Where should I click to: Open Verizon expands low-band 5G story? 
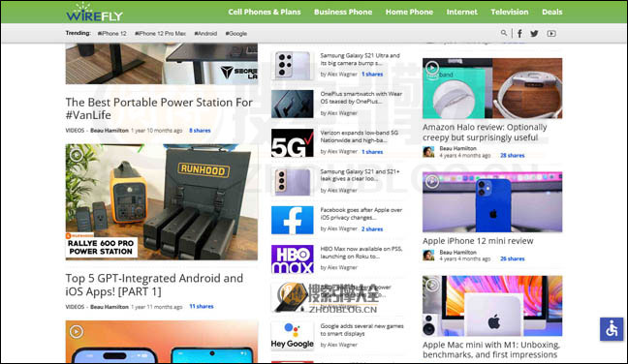click(359, 136)
